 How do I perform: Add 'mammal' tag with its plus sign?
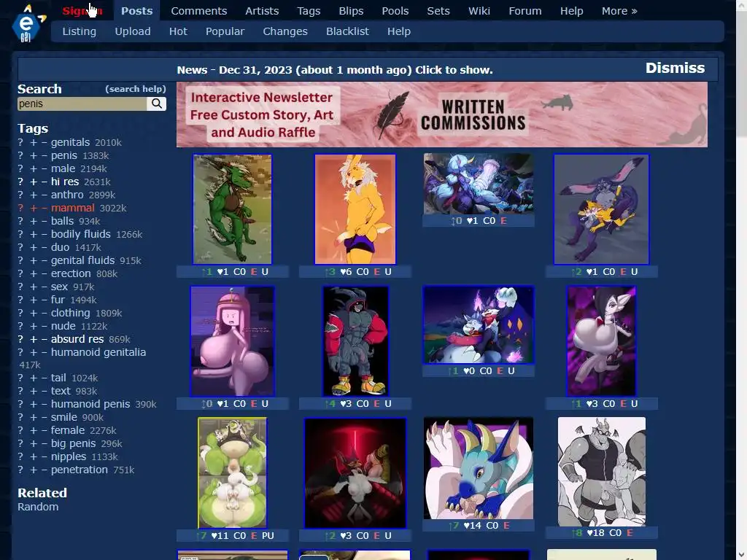[34, 208]
